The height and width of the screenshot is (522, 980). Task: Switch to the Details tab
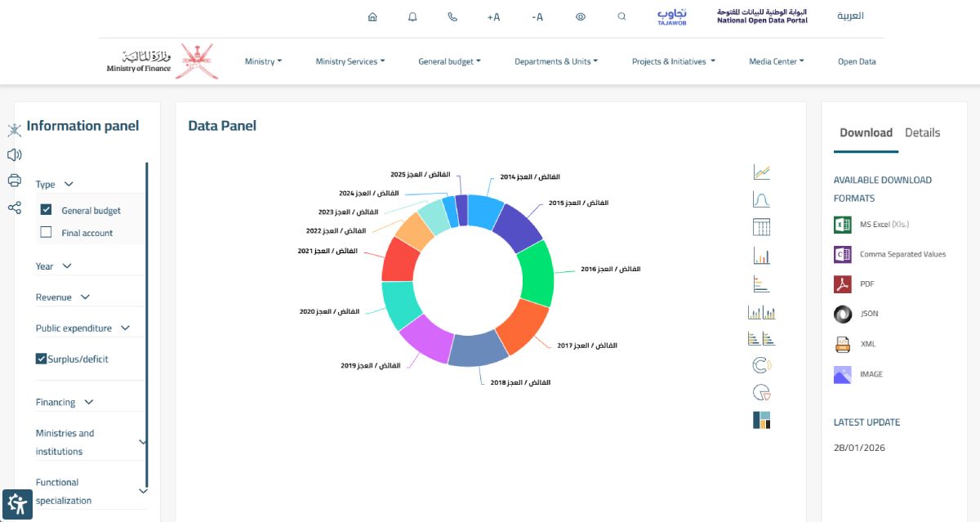point(923,132)
